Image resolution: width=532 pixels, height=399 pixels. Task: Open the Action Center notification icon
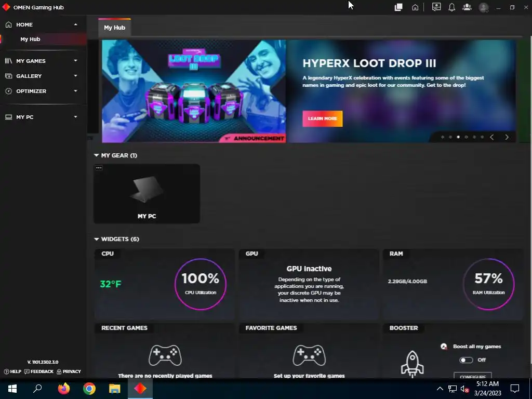click(515, 389)
